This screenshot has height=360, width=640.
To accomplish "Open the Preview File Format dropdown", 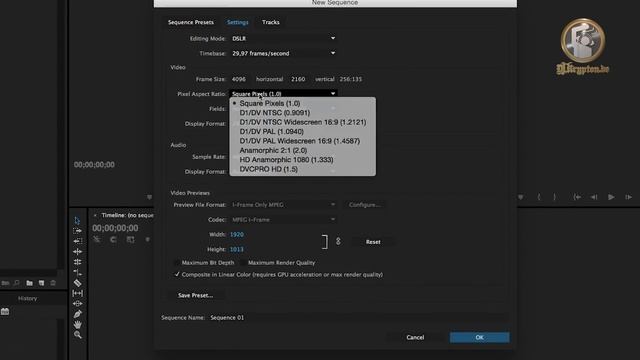I will (284, 205).
